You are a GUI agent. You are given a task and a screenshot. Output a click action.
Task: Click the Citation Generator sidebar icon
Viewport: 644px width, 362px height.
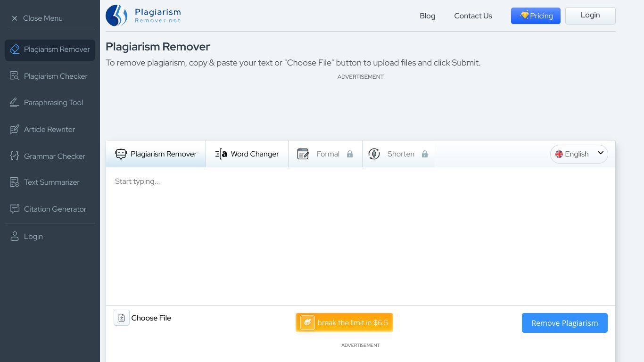(x=15, y=209)
